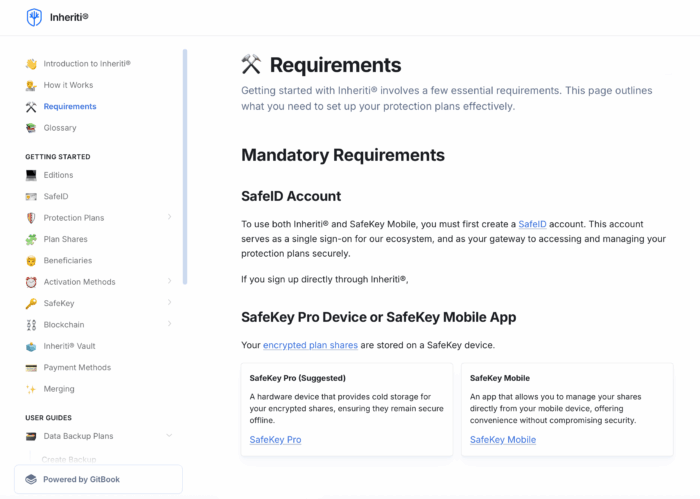This screenshot has height=499, width=700.
Task: Select Beneficiaries in the sidebar
Action: (67, 261)
